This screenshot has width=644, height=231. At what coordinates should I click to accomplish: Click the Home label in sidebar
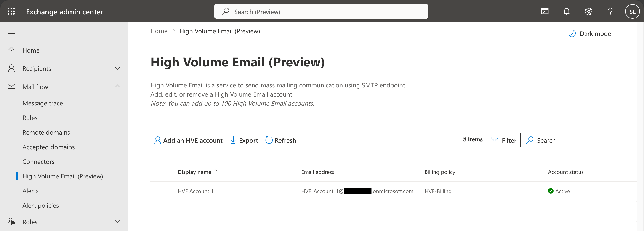tap(31, 50)
